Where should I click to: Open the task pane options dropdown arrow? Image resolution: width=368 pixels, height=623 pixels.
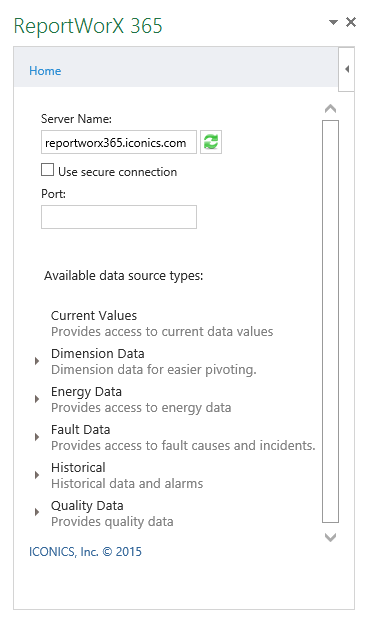pos(333,22)
